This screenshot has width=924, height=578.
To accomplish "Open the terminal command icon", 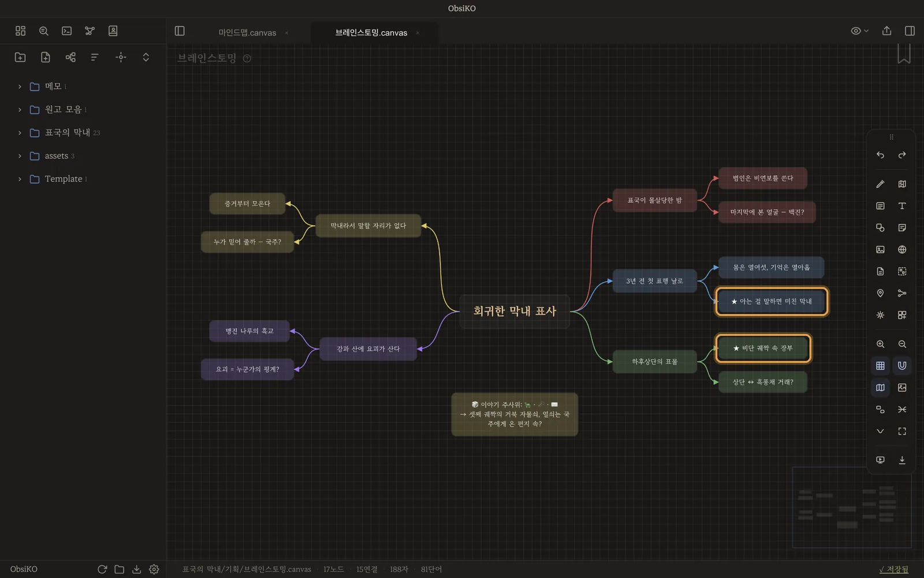I will 67,31.
